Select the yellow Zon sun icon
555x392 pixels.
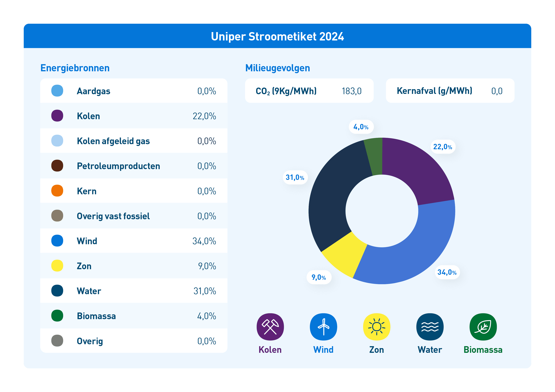click(377, 327)
